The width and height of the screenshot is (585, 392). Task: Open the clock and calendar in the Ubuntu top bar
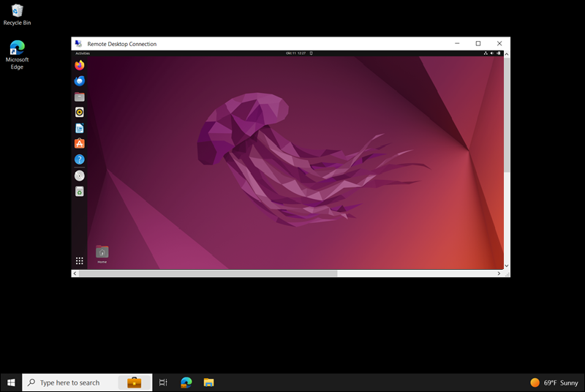[x=296, y=53]
